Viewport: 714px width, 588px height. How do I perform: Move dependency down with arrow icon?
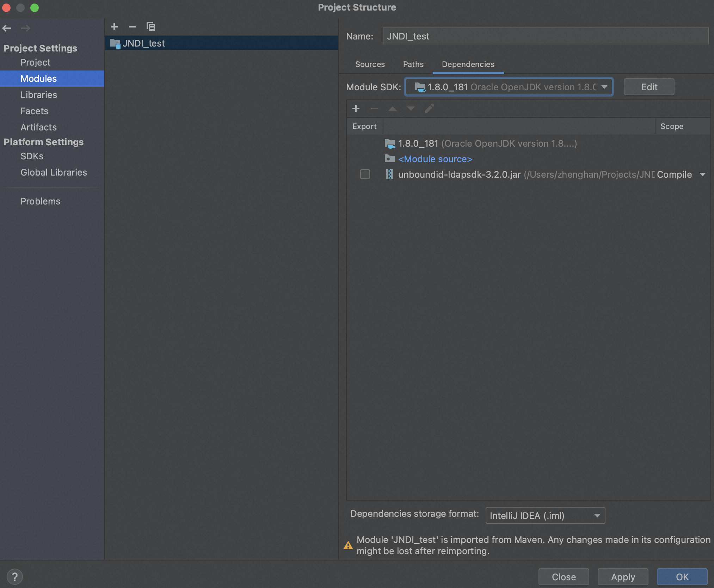click(x=411, y=109)
